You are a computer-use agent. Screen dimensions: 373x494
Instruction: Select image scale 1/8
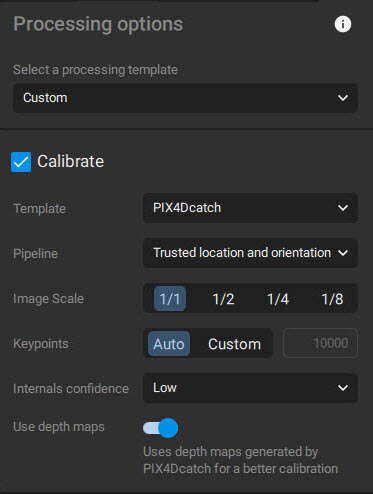[332, 299]
